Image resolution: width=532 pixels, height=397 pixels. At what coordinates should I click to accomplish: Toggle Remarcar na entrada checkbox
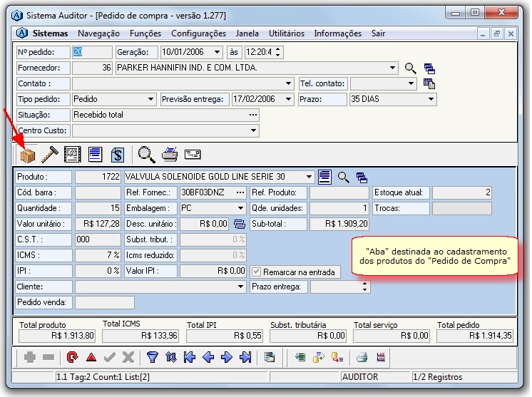click(x=257, y=272)
